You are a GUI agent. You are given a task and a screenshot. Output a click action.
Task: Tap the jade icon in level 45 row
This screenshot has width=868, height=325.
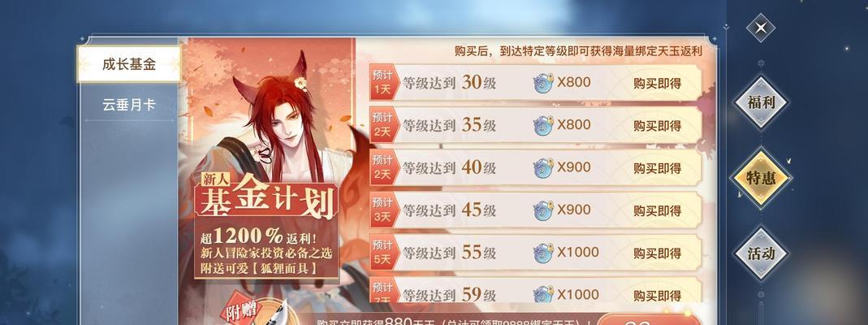[x=543, y=210]
